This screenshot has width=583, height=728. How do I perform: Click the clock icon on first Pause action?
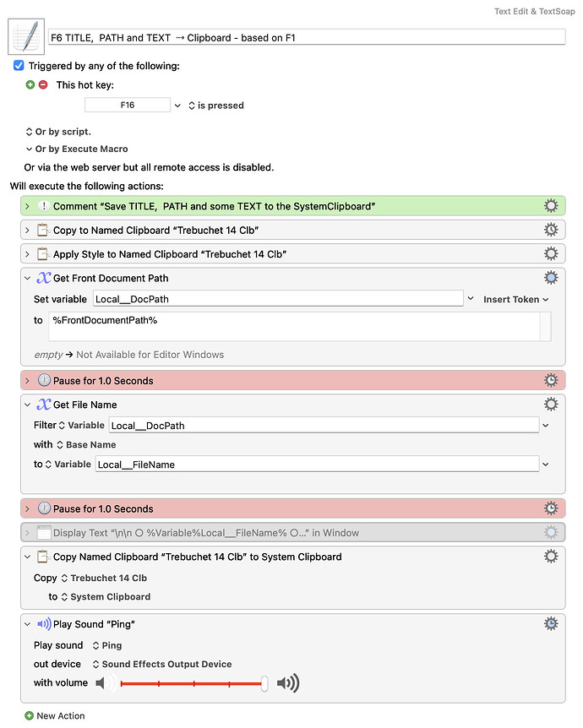coord(44,380)
